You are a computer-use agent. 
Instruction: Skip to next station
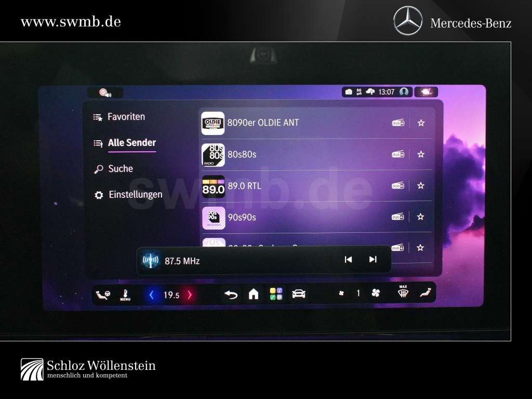pos(373,260)
